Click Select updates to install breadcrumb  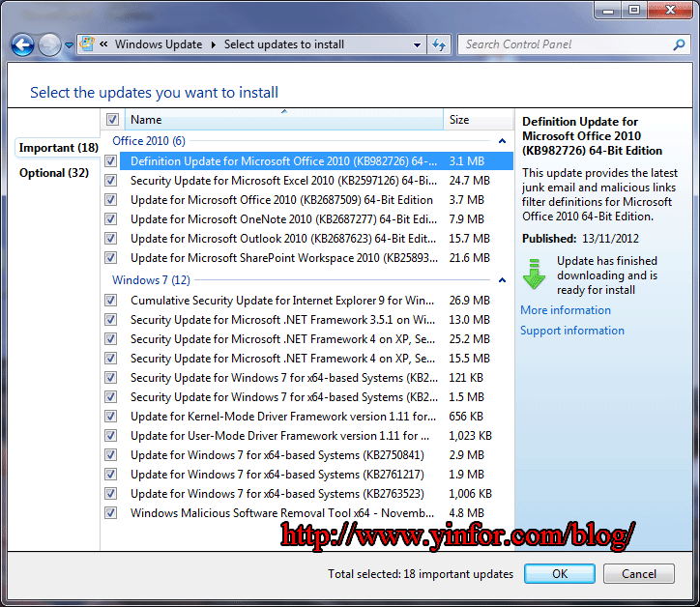click(284, 44)
